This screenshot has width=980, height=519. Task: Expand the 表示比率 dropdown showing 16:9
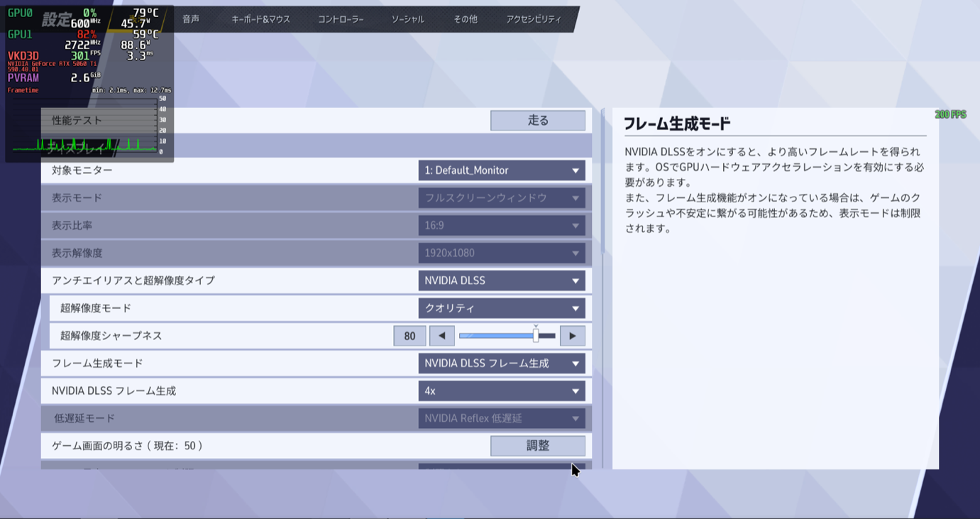coord(502,226)
